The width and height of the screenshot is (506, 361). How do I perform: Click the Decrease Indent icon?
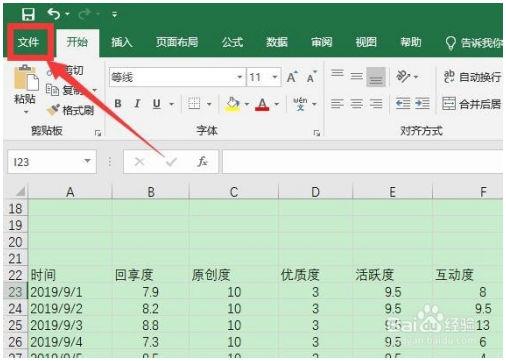[x=403, y=104]
